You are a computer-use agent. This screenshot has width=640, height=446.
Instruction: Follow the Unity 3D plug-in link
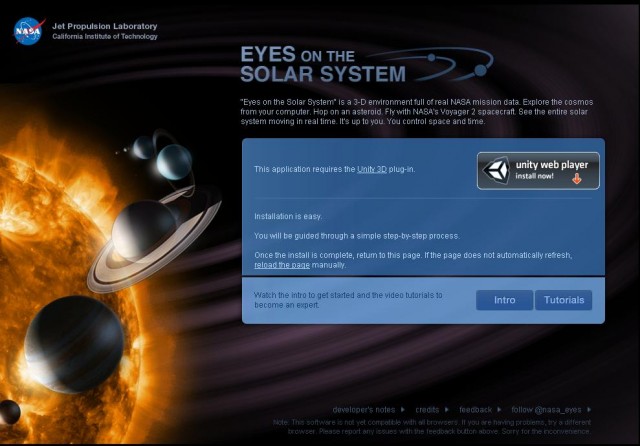tap(371, 169)
